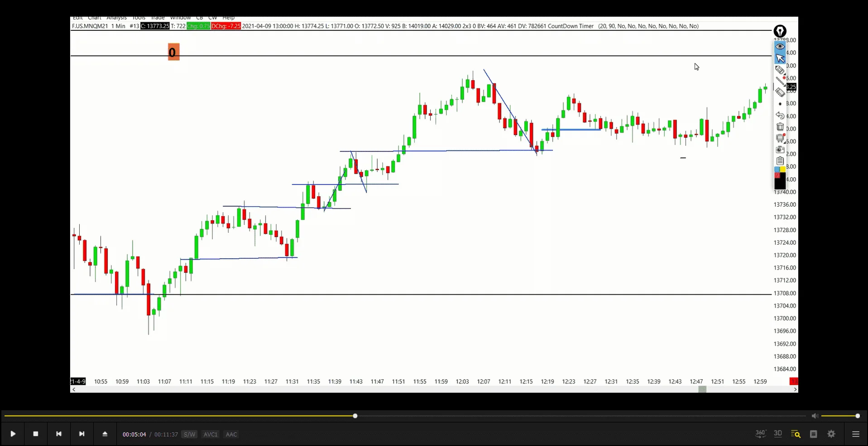Open the Trade menu
Image resolution: width=868 pixels, height=446 pixels.
coord(158,18)
